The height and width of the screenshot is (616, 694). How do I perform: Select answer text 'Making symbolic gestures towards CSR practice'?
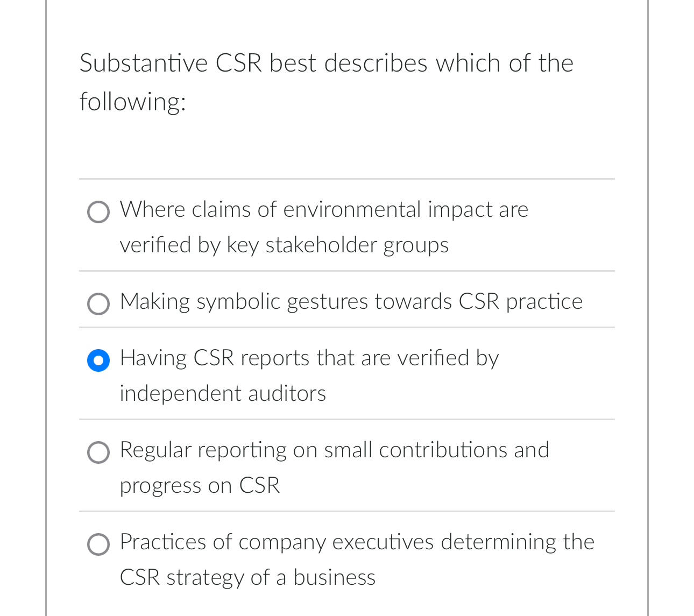351,302
